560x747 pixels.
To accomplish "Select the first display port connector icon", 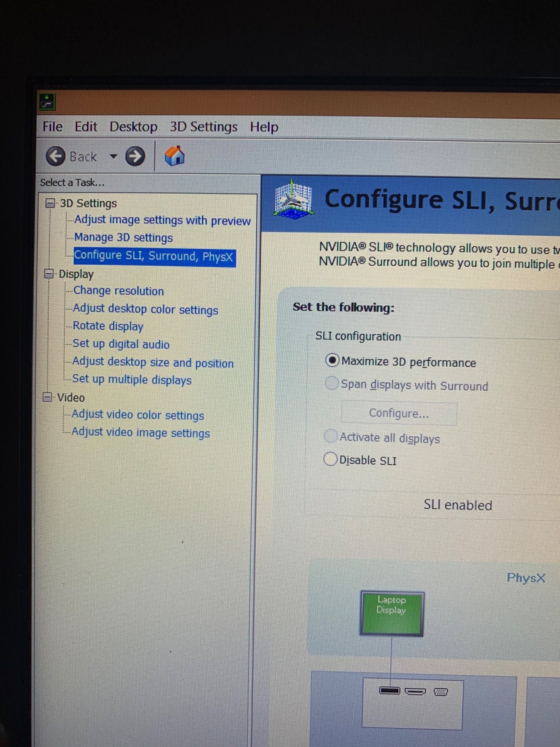I will [x=389, y=690].
